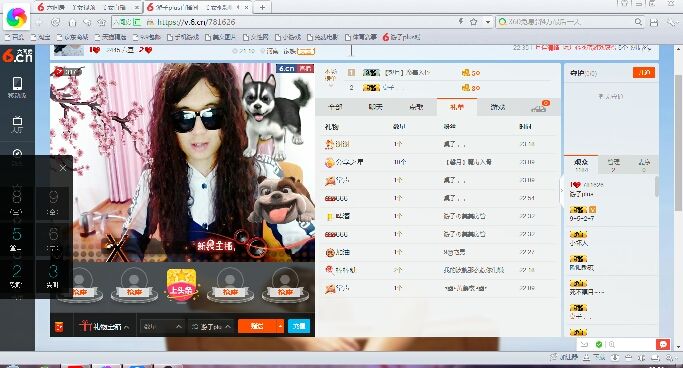Image resolution: width=683 pixels, height=368 pixels.
Task: Open arrow dropdown beside orange send button
Action: [x=280, y=326]
